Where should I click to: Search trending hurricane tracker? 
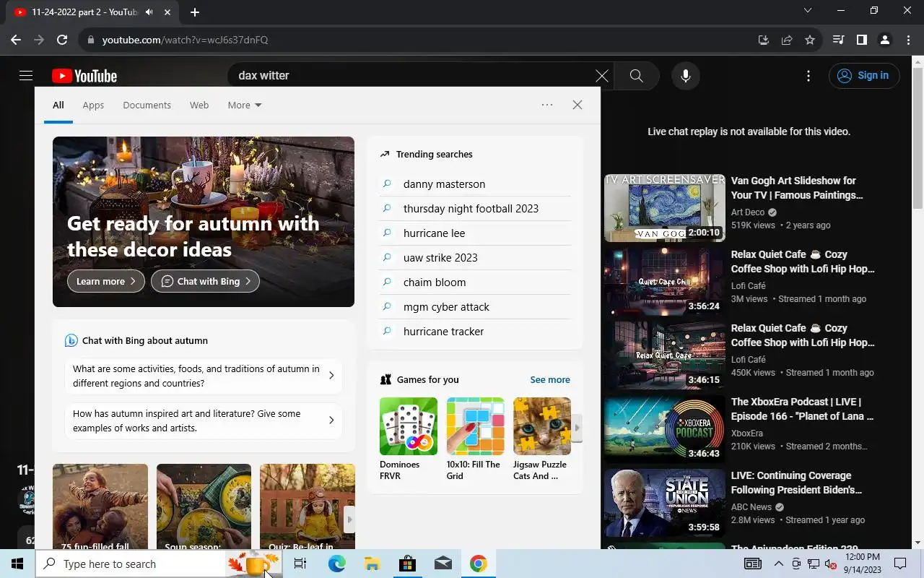click(x=476, y=332)
